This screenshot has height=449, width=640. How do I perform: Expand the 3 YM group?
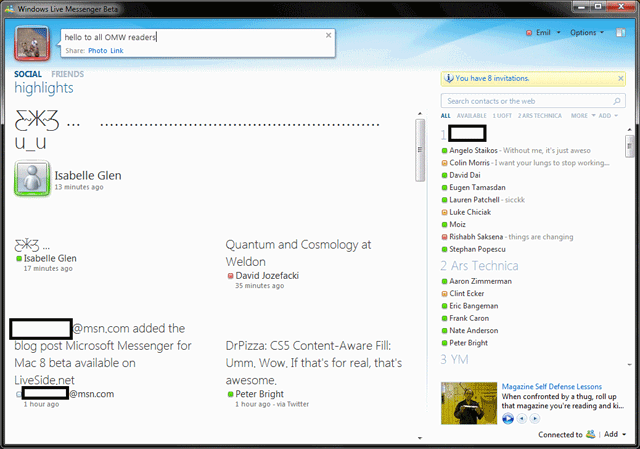pos(454,360)
